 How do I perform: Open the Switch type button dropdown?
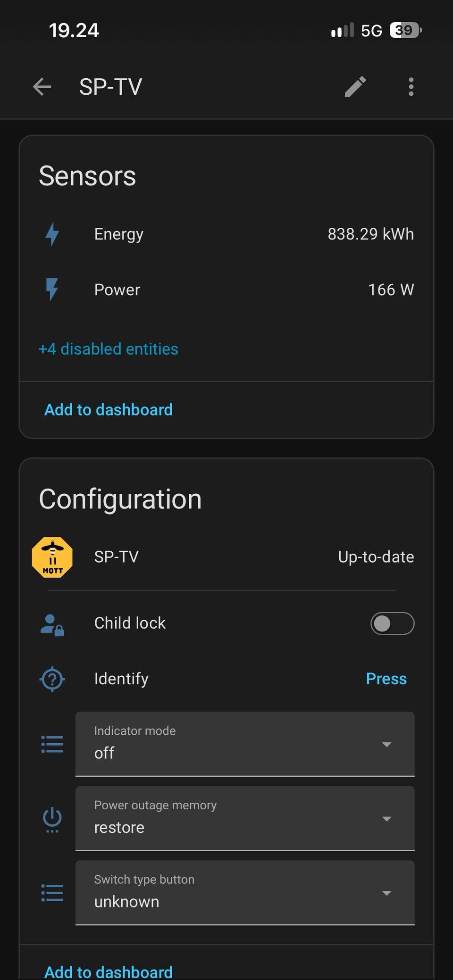pyautogui.click(x=245, y=893)
